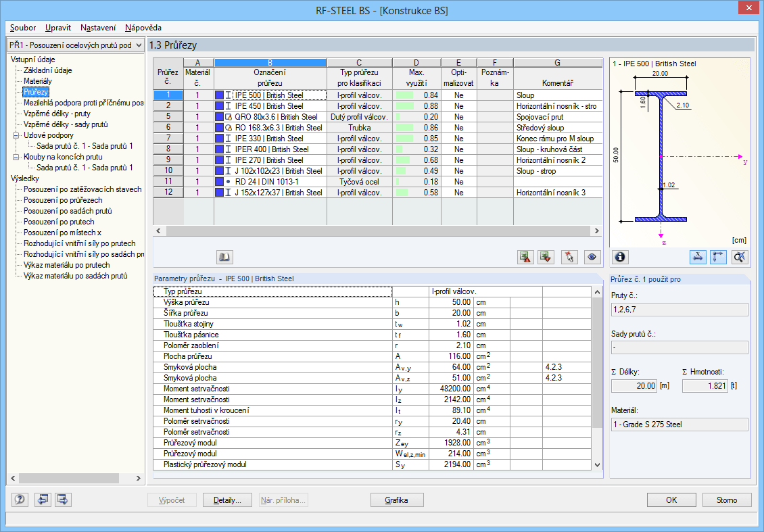This screenshot has height=532, width=764.
Task: Click I-section icon for J 152x127x37
Action: (228, 193)
